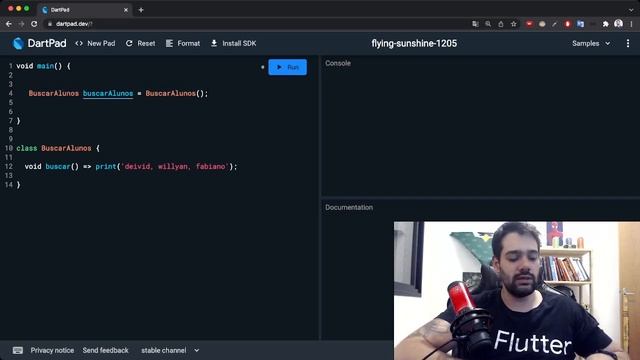This screenshot has width=640, height=360.
Task: Select the DartPad browser tab
Action: click(84, 10)
